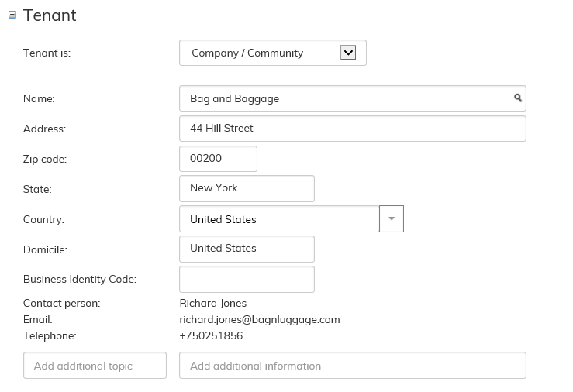Screen dimensions: 573x392
Task: Click the magnifier icon in the Name field
Action: [x=518, y=98]
